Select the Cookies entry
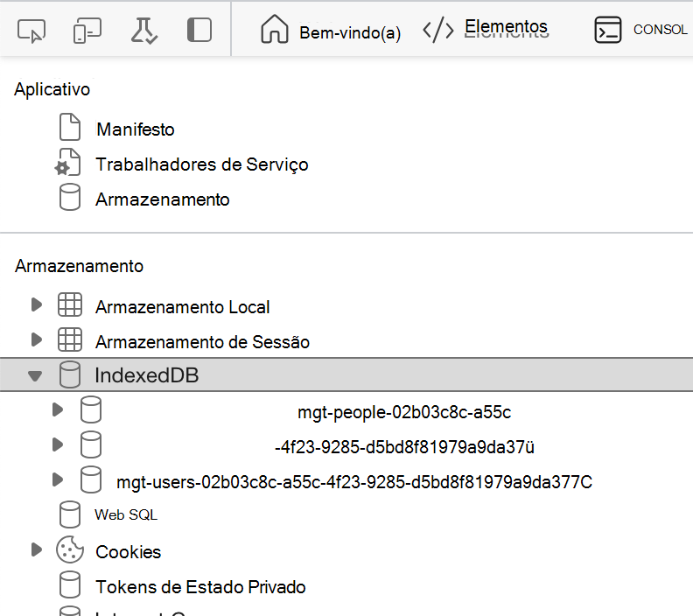Viewport: 693px width, 616px height. [x=128, y=552]
